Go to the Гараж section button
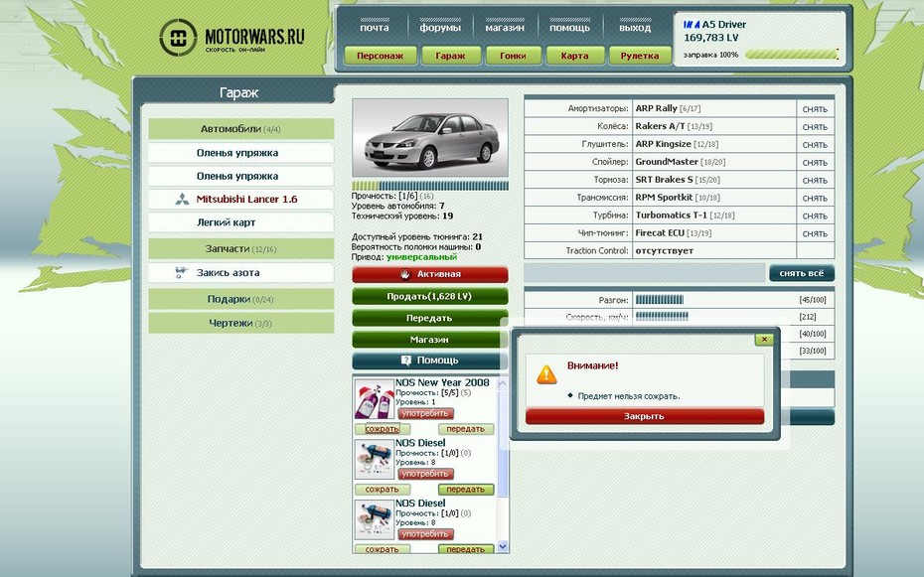The width and height of the screenshot is (924, 577). [451, 56]
